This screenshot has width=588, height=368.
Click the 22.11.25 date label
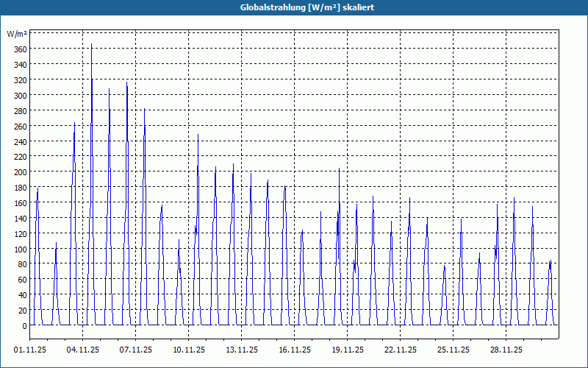400,350
